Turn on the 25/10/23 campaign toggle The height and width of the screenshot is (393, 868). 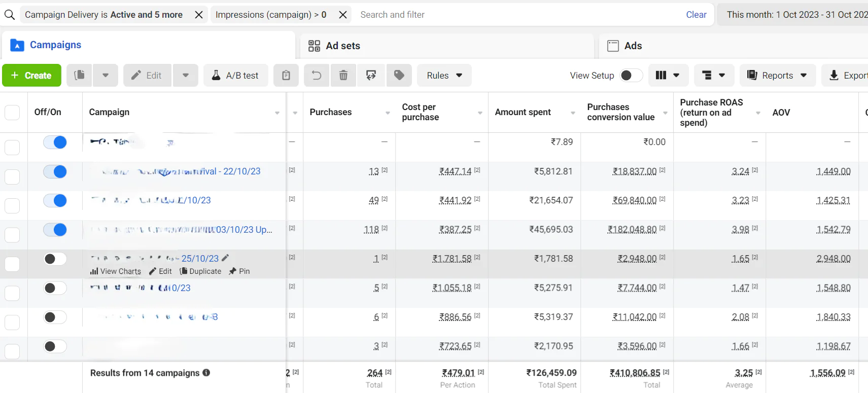(55, 259)
